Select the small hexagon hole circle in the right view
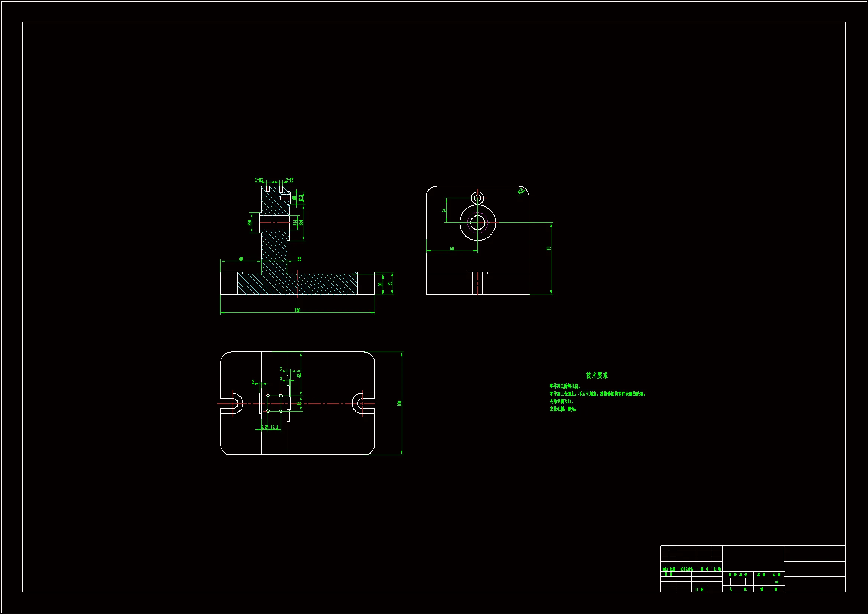The width and height of the screenshot is (868, 614). coord(477,198)
